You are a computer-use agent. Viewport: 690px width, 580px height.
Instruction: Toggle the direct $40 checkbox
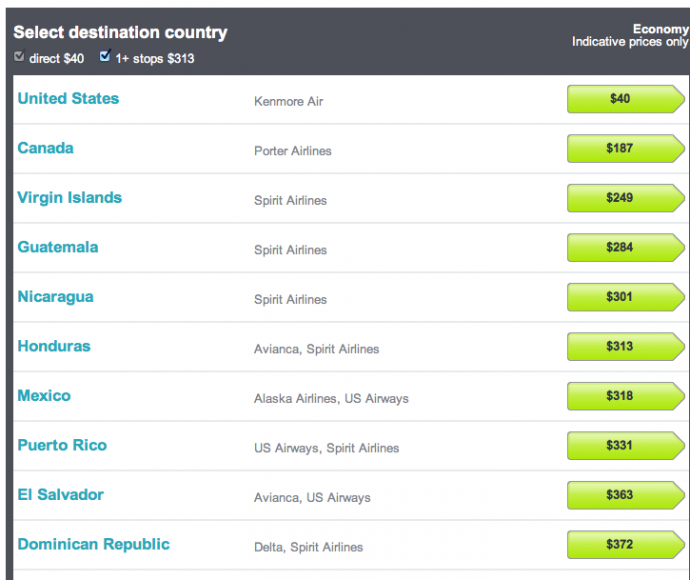[x=19, y=58]
